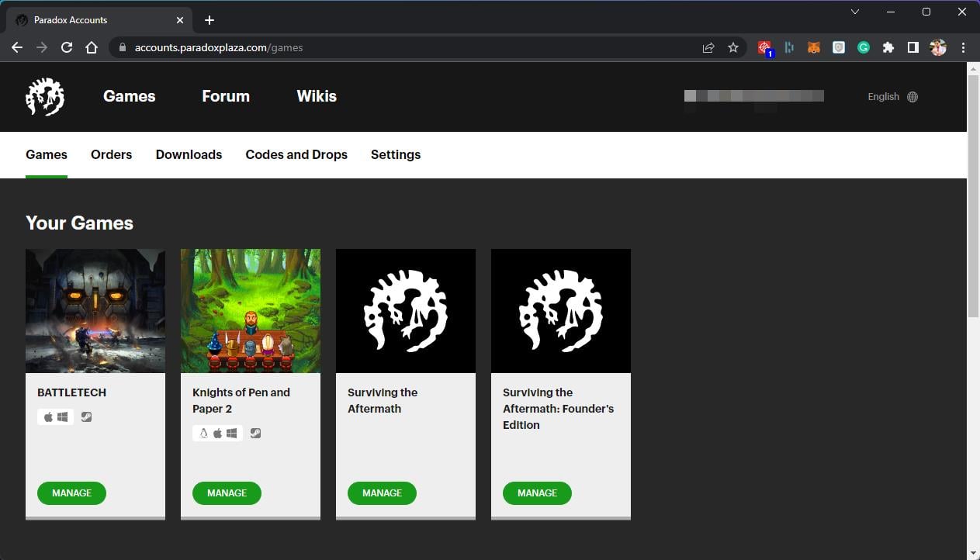Click Surviving the Aftermath: Founder's Edition title

click(x=558, y=409)
